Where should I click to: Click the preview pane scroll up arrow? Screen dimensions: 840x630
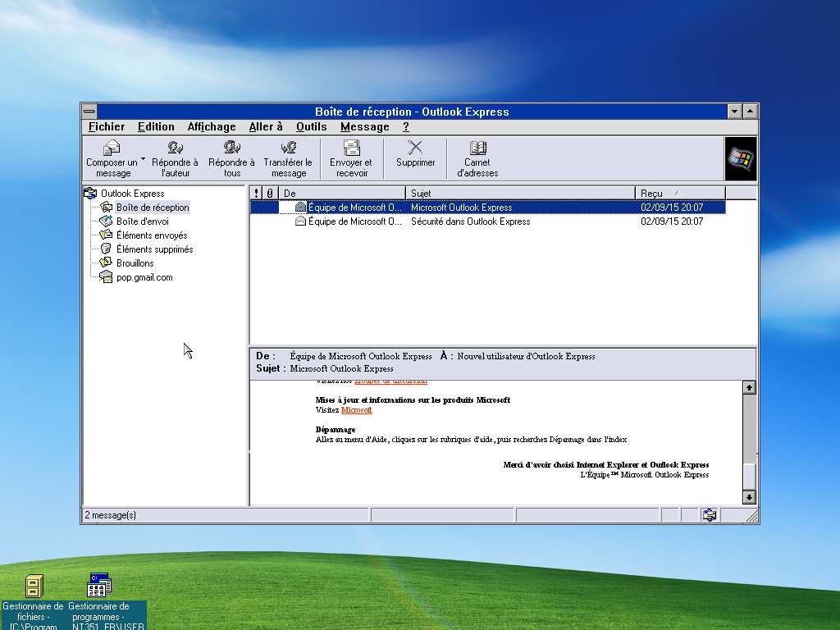(x=748, y=387)
